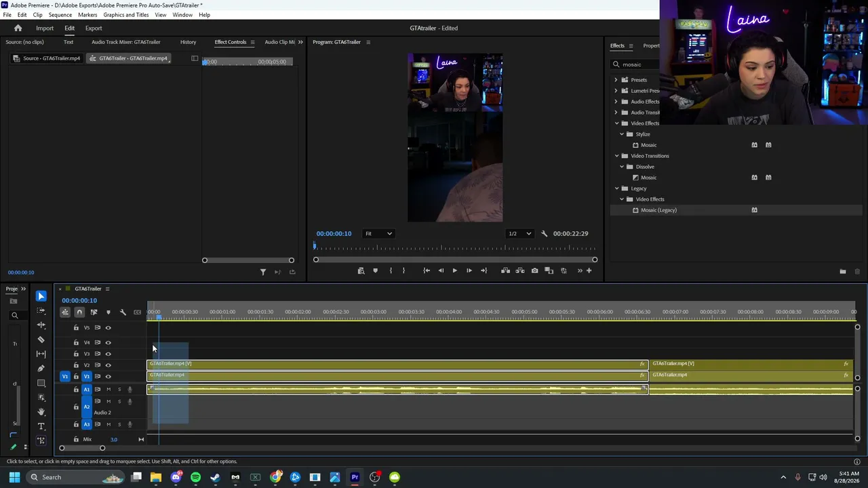Select the Hand tool
Viewport: 868px width, 488px height.
(x=41, y=411)
